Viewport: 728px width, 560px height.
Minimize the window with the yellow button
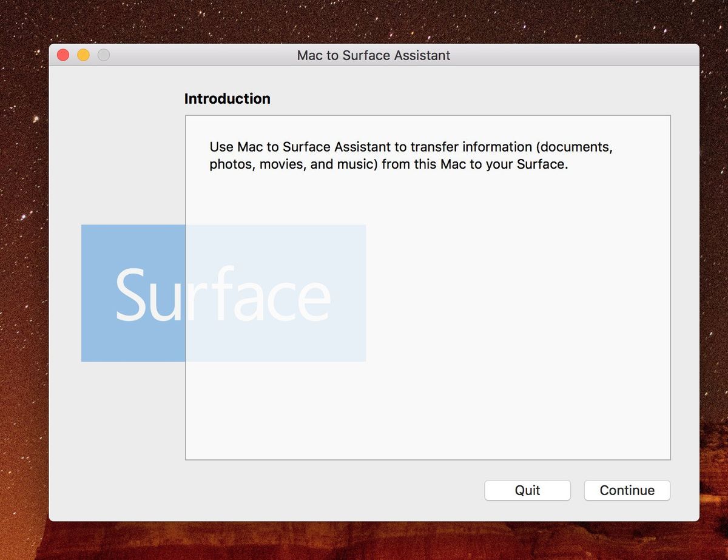tap(83, 55)
